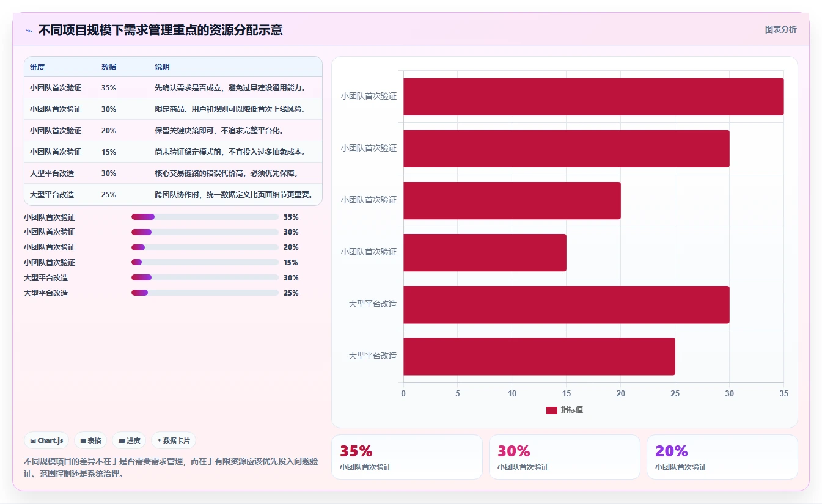Click the page title 不同项目规模下需求管理重点的资源分配示意

coord(160,30)
